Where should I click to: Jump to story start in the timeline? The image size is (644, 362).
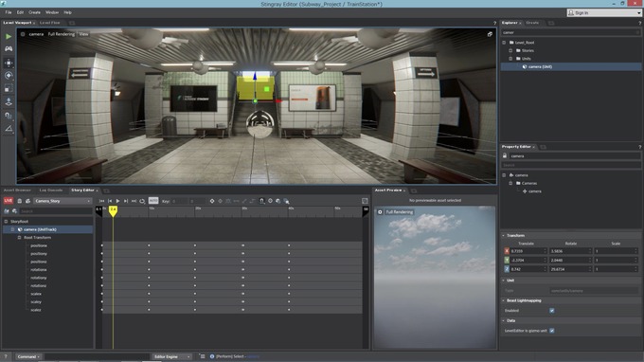[x=102, y=201]
